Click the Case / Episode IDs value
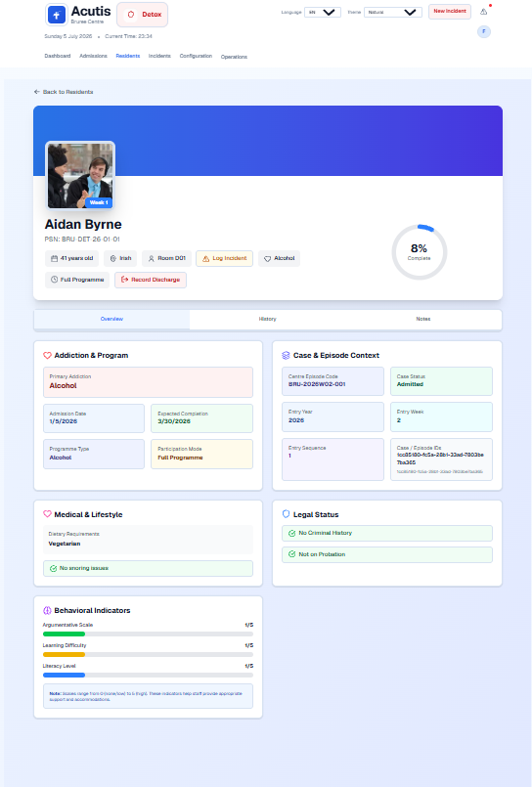The image size is (532, 787). [440, 459]
